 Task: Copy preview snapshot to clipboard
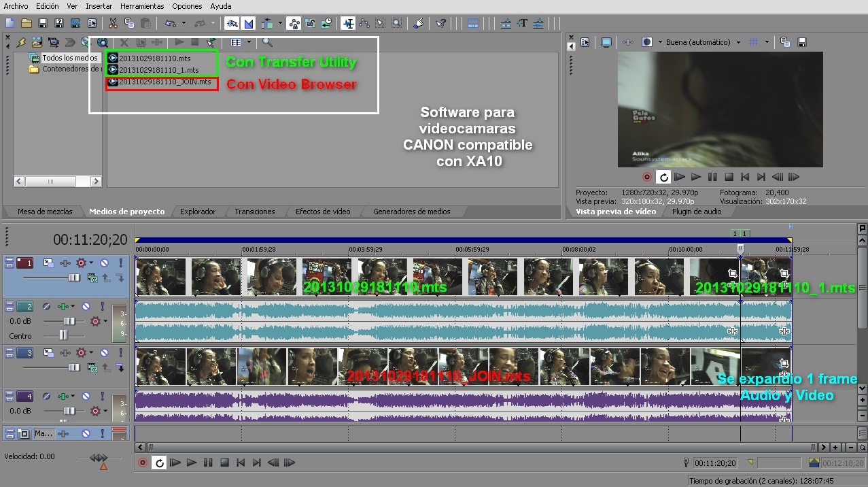(785, 42)
